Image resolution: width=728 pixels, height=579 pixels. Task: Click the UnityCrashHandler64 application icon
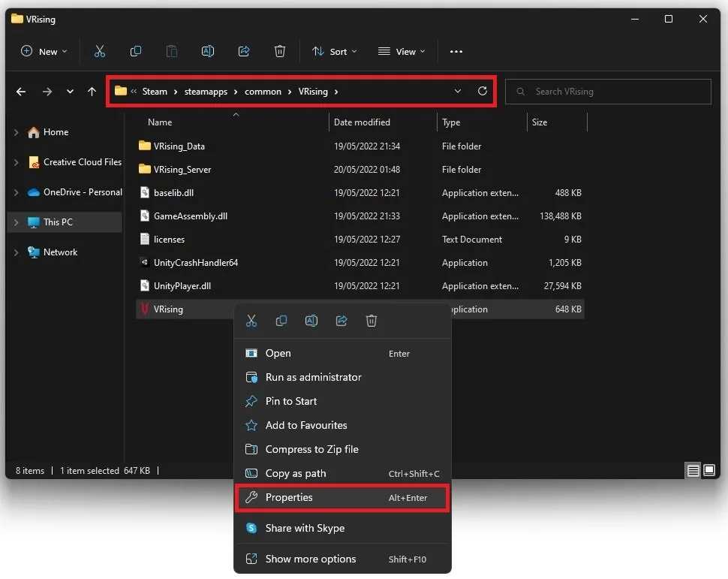[145, 262]
